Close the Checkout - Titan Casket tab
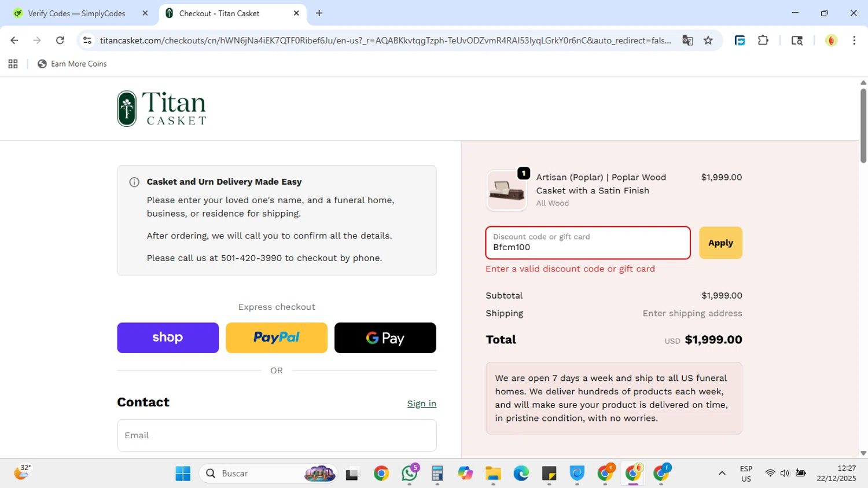The height and width of the screenshot is (488, 868). pyautogui.click(x=296, y=13)
